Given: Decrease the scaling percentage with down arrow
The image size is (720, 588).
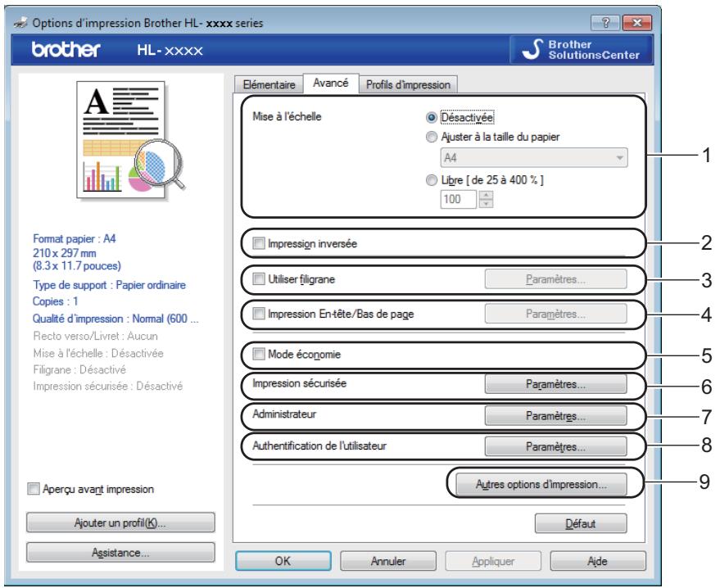Looking at the screenshot, I should [x=486, y=203].
